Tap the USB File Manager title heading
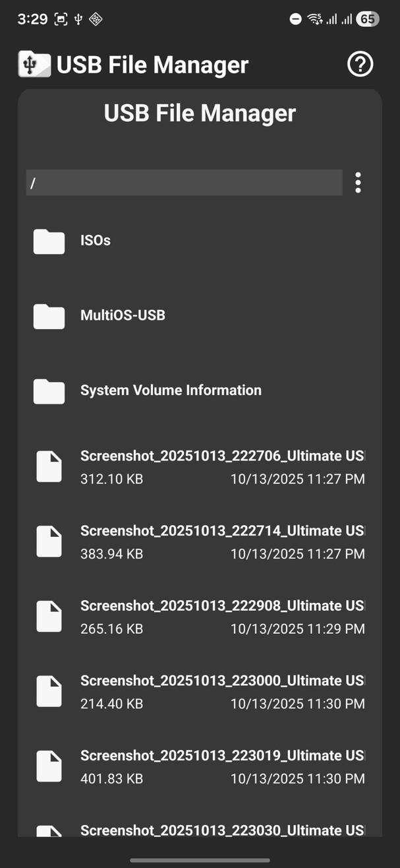Viewport: 400px width, 868px height. [x=199, y=113]
